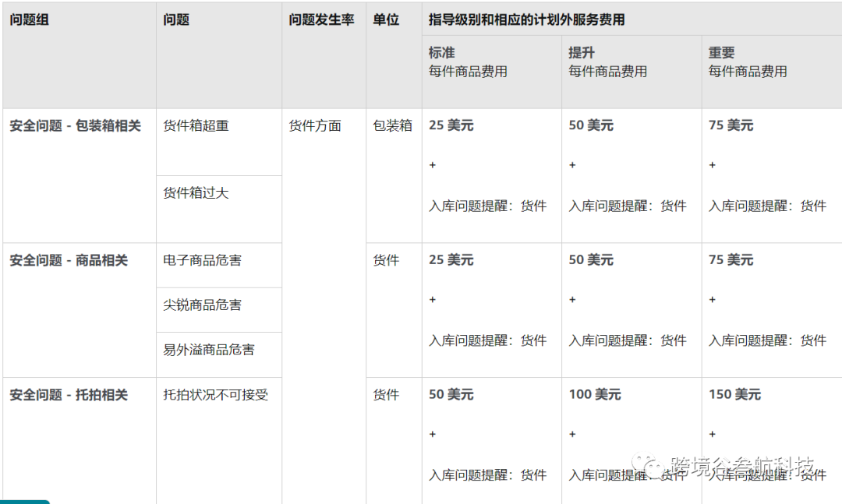Select the 重要 level sub-header

click(722, 53)
